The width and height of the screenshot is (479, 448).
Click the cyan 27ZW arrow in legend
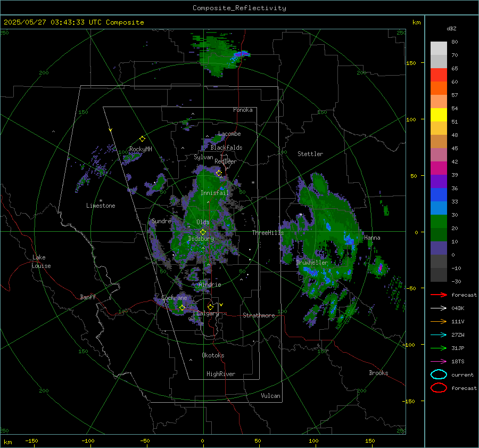coord(439,335)
